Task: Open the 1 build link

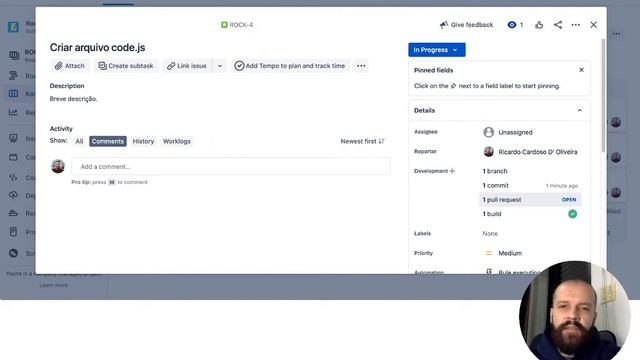Action: pyautogui.click(x=492, y=214)
